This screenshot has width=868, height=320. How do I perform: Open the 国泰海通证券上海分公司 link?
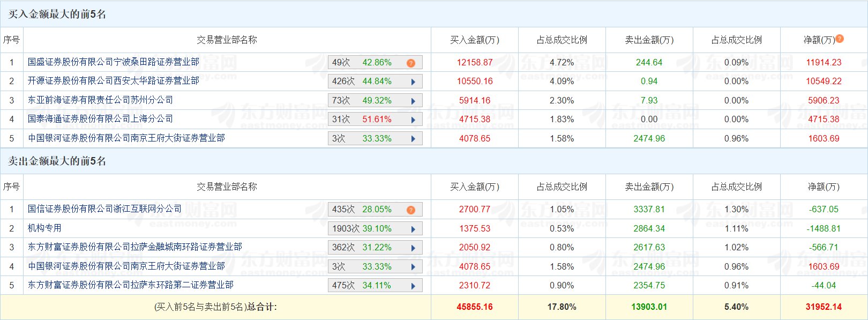[100, 119]
